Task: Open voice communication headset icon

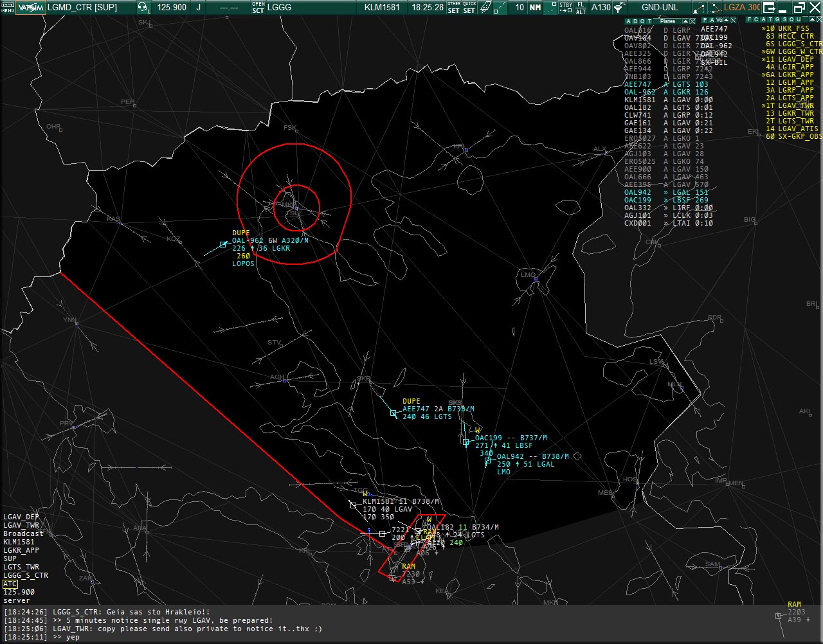Action: tap(144, 8)
